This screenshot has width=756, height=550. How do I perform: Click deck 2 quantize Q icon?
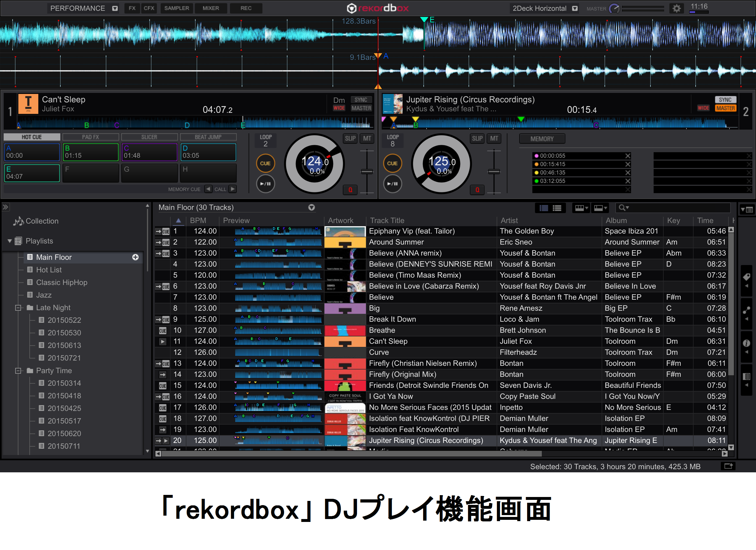[x=477, y=189]
